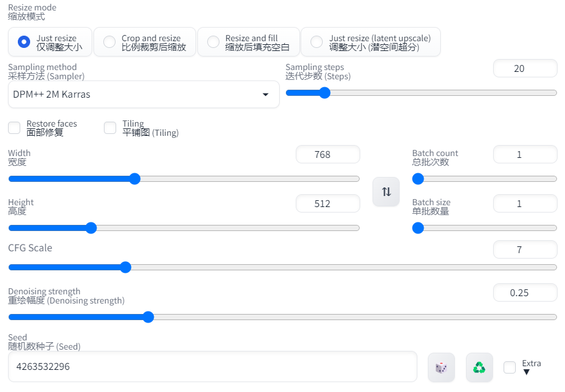Click the green recycle seed icon
The image size is (565, 392).
[x=479, y=367]
